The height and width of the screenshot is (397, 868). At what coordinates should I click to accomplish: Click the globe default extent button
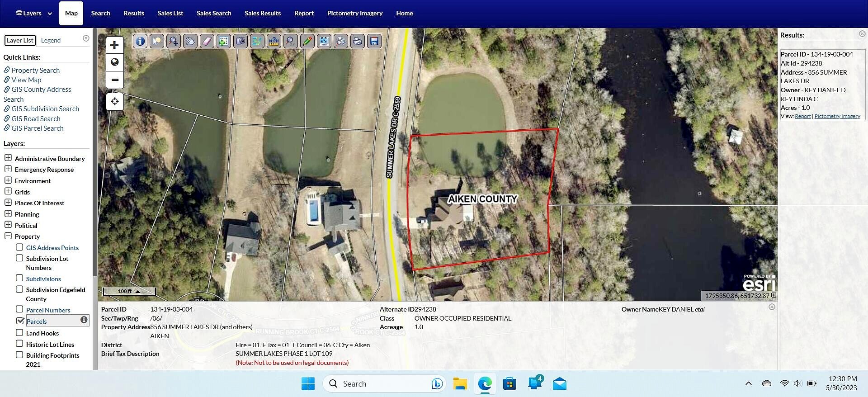[x=115, y=62]
